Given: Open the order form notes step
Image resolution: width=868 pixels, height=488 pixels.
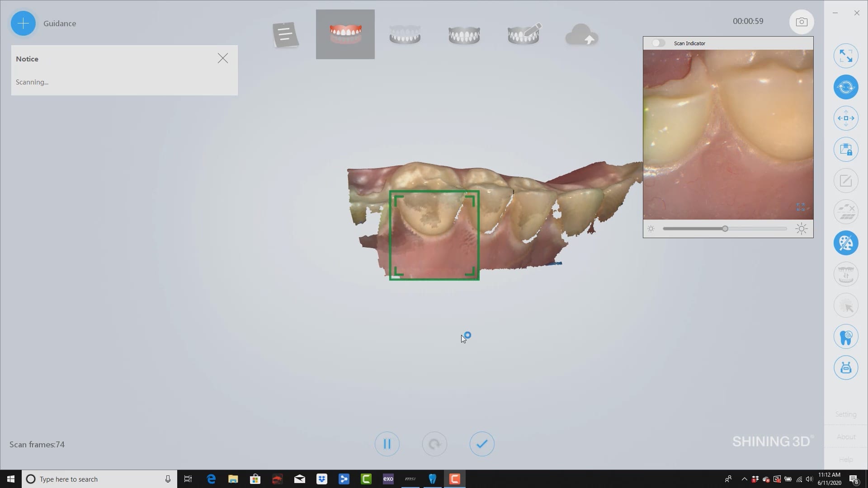Looking at the screenshot, I should 285,34.
